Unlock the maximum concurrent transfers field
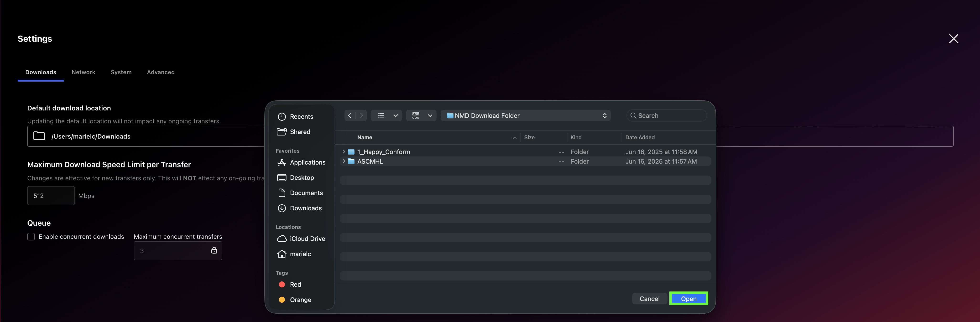 coord(214,250)
